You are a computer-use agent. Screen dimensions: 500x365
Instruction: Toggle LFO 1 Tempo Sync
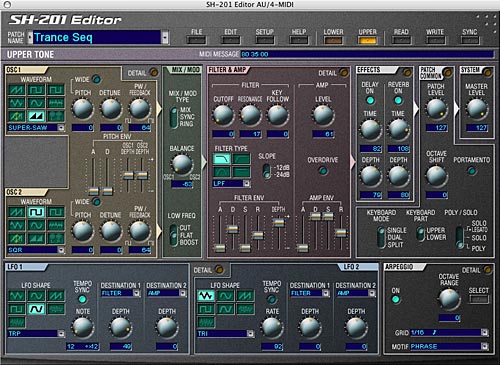click(x=82, y=299)
